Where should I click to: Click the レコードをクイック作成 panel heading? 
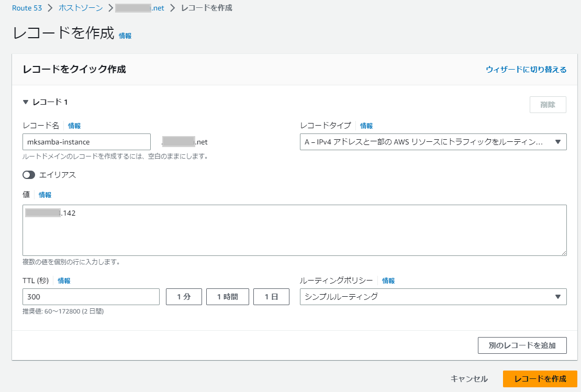click(x=74, y=69)
